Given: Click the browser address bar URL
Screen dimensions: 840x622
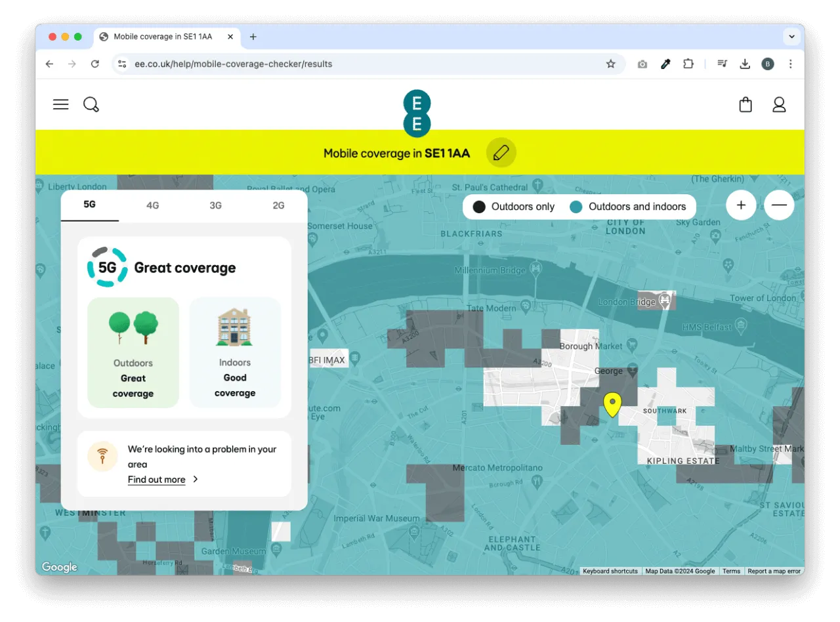Looking at the screenshot, I should coord(234,64).
